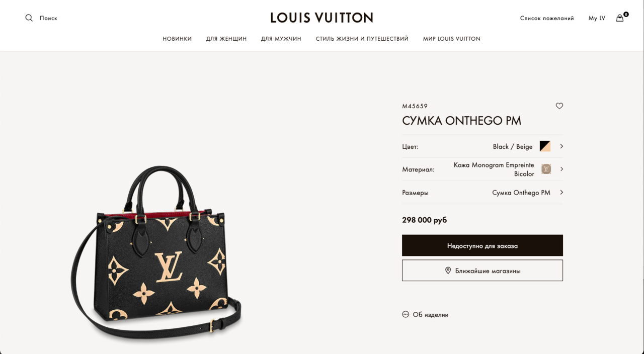Click the store location pin icon
The height and width of the screenshot is (354, 644).
[448, 271]
